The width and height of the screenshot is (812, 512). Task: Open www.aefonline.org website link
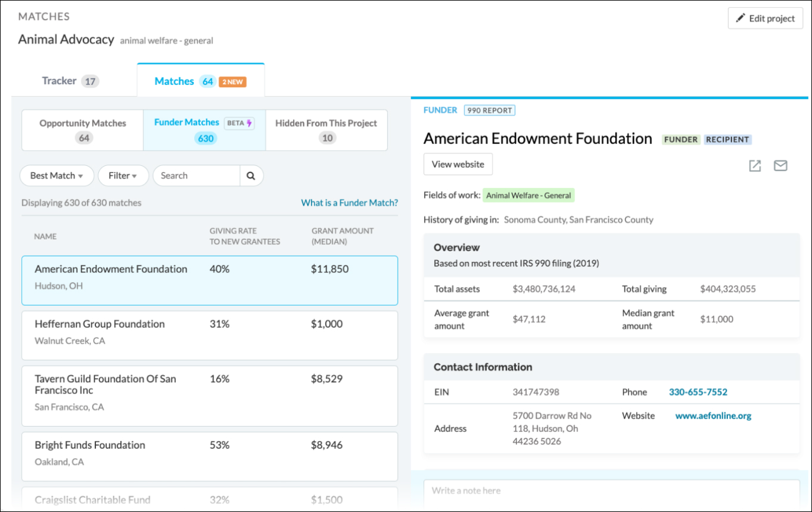click(x=713, y=415)
